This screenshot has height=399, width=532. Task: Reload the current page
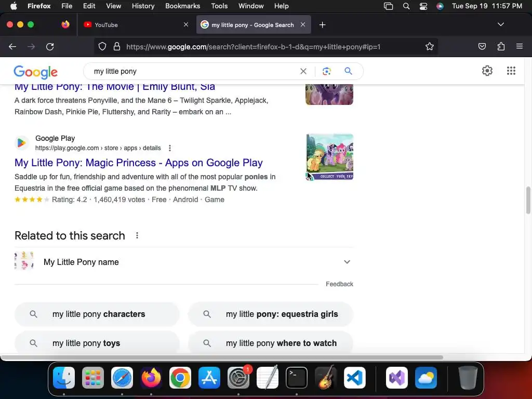(50, 46)
